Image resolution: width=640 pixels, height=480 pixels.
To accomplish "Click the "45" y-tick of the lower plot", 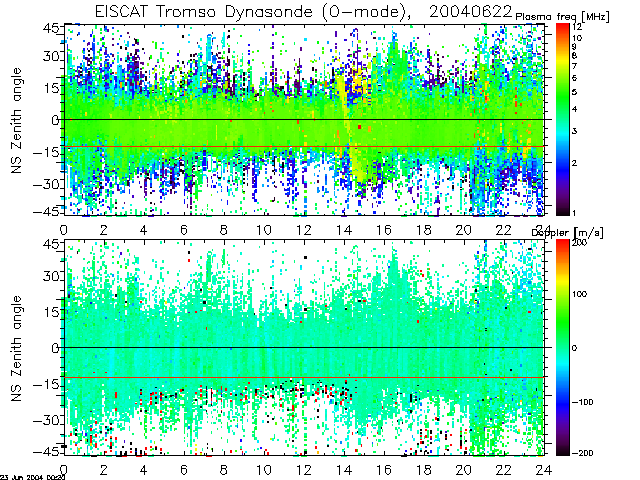I will tap(51, 244).
